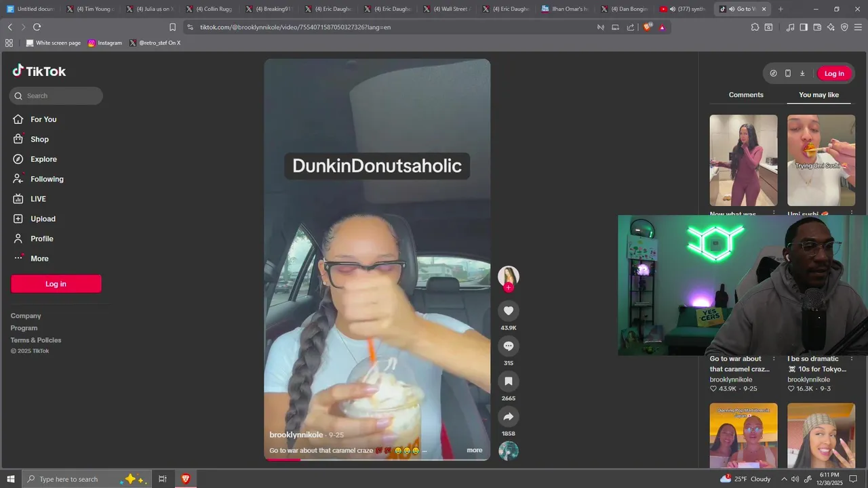The image size is (868, 488).
Task: Open options menu for 'Now what was' video
Action: 774,213
